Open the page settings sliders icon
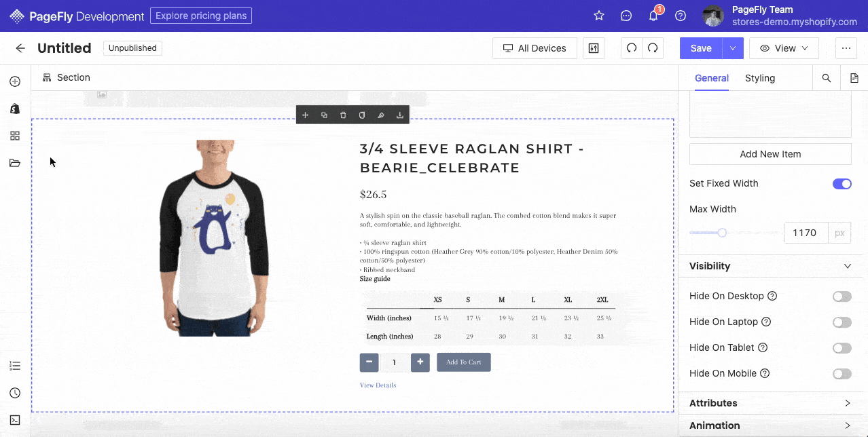This screenshot has width=868, height=437. 594,48
